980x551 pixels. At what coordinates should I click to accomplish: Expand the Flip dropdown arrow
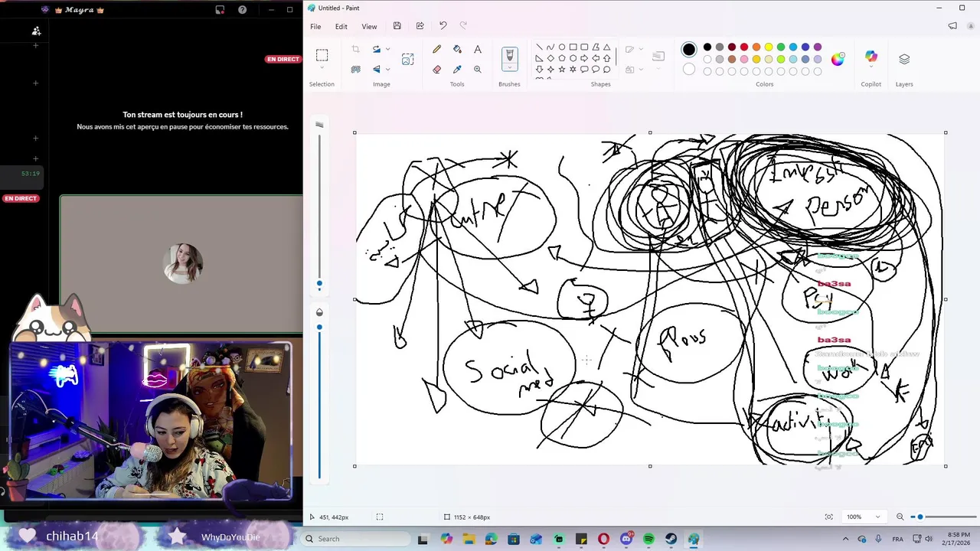click(387, 69)
